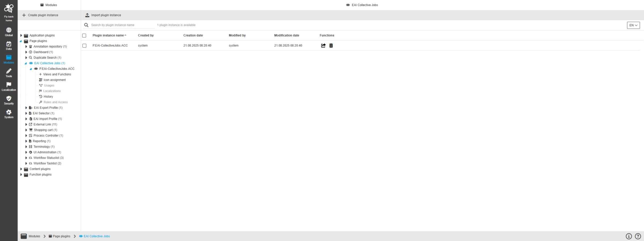The image size is (644, 241).
Task: Sort by Modified by column header
Action: click(237, 35)
